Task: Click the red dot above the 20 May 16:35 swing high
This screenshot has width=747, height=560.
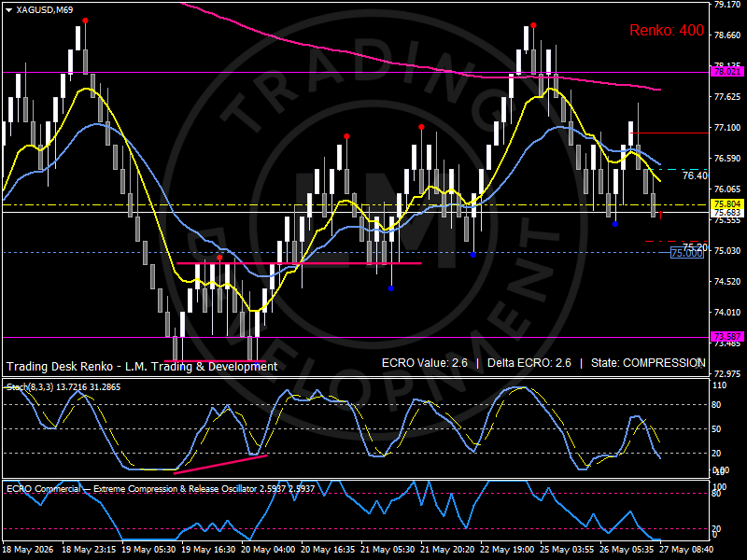Action: tap(346, 136)
